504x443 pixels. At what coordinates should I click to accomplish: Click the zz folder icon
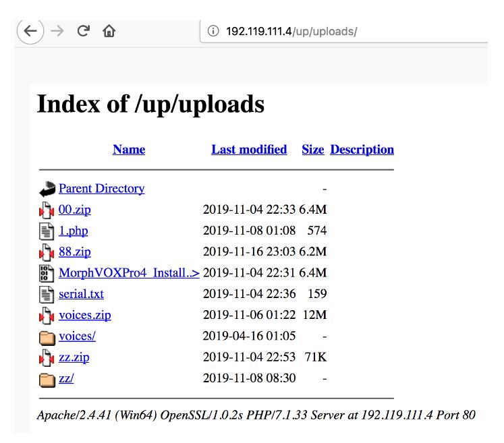tap(47, 379)
